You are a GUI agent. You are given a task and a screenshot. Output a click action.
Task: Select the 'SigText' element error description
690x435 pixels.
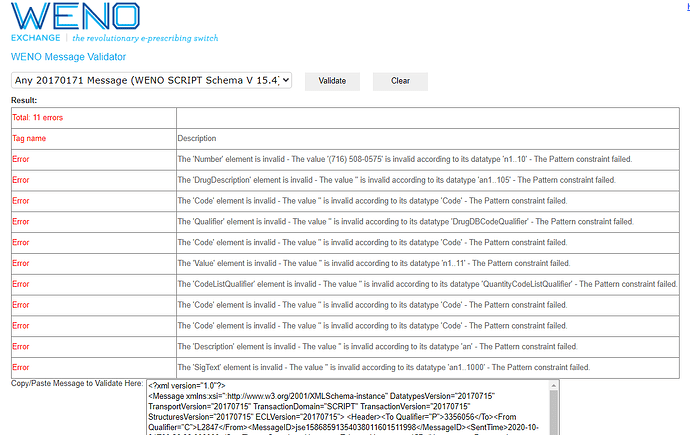tap(384, 367)
